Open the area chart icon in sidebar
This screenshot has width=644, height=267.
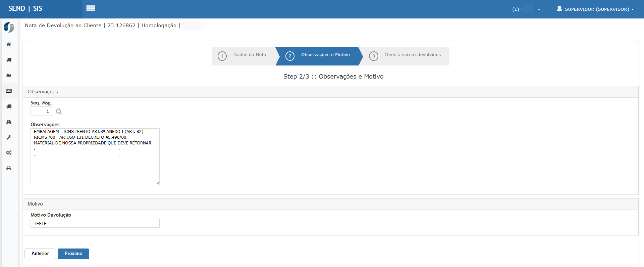point(9,75)
